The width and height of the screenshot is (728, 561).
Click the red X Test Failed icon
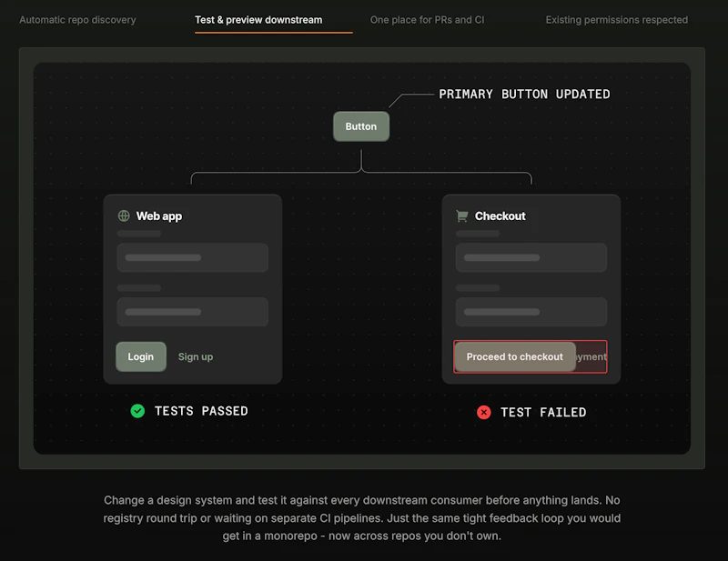click(x=484, y=412)
